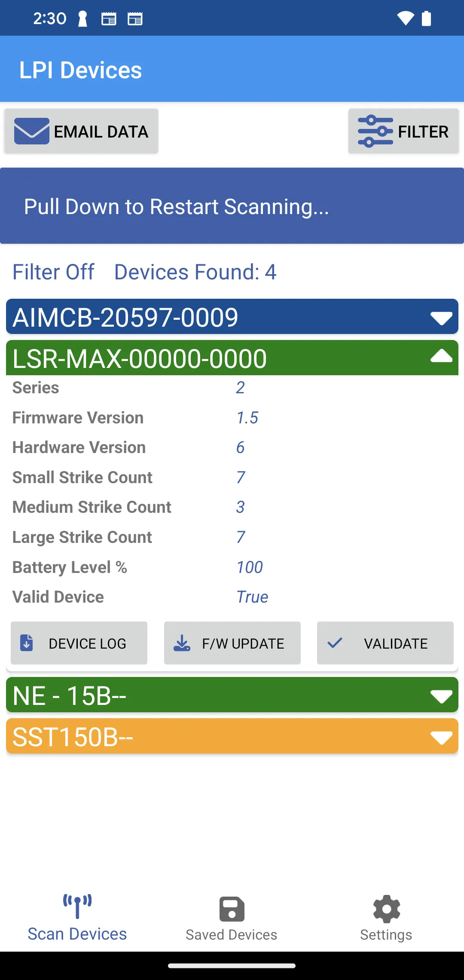Screen dimensions: 464x980
Task: Open the NE - 15B-- device row
Action: [232, 695]
